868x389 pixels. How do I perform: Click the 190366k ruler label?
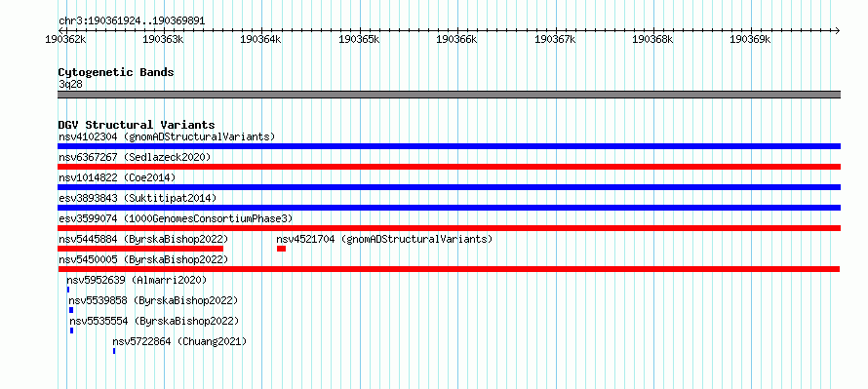456,39
